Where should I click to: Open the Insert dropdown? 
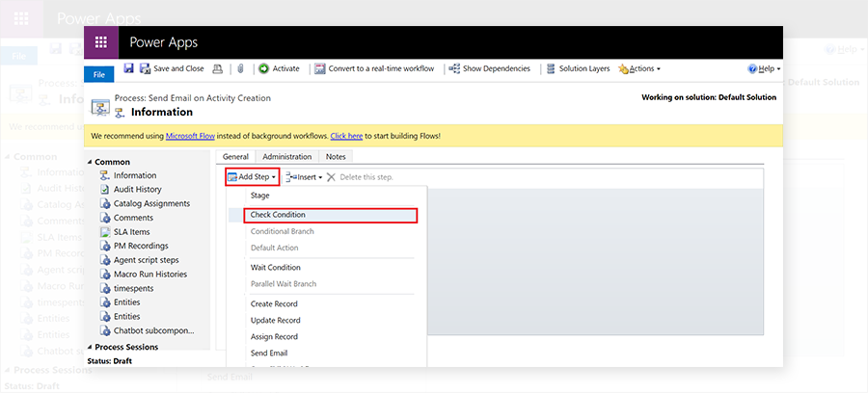coord(304,177)
